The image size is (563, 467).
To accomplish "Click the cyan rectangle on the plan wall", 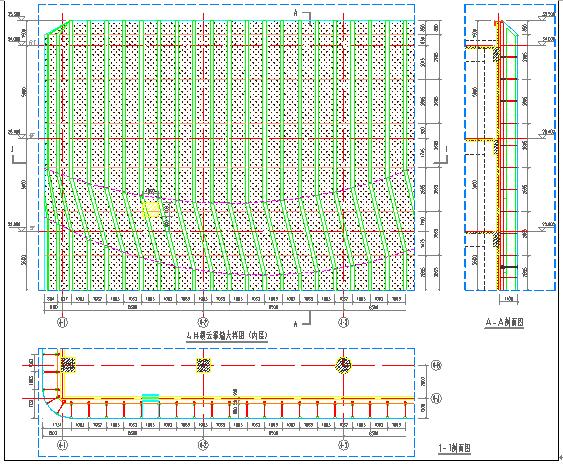I will pos(150,396).
